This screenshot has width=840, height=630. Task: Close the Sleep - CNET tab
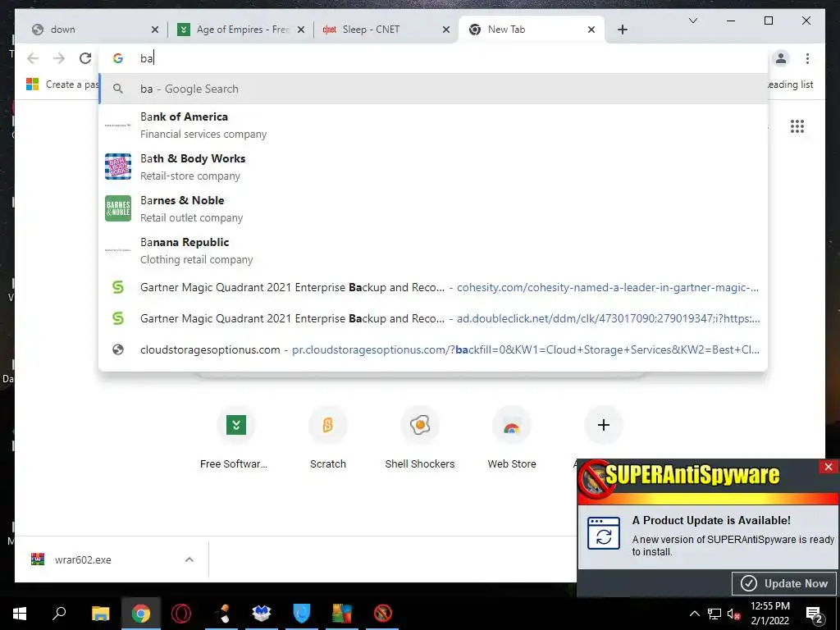pyautogui.click(x=445, y=30)
